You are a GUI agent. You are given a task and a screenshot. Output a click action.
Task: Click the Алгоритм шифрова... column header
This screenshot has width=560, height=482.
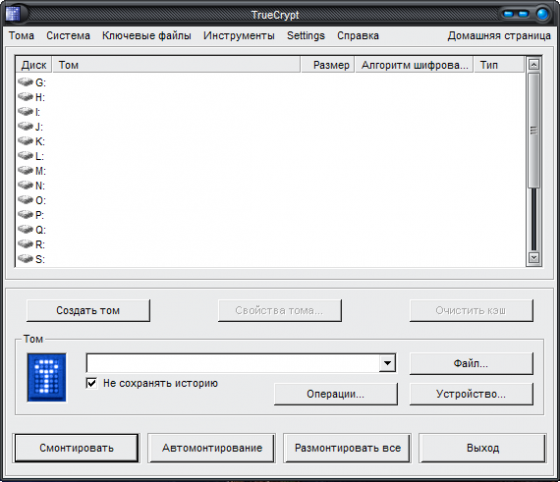pos(414,65)
